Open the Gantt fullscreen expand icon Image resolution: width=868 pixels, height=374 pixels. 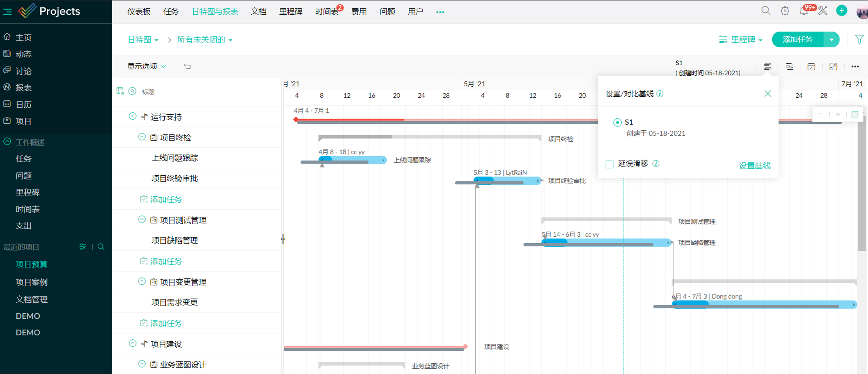833,66
